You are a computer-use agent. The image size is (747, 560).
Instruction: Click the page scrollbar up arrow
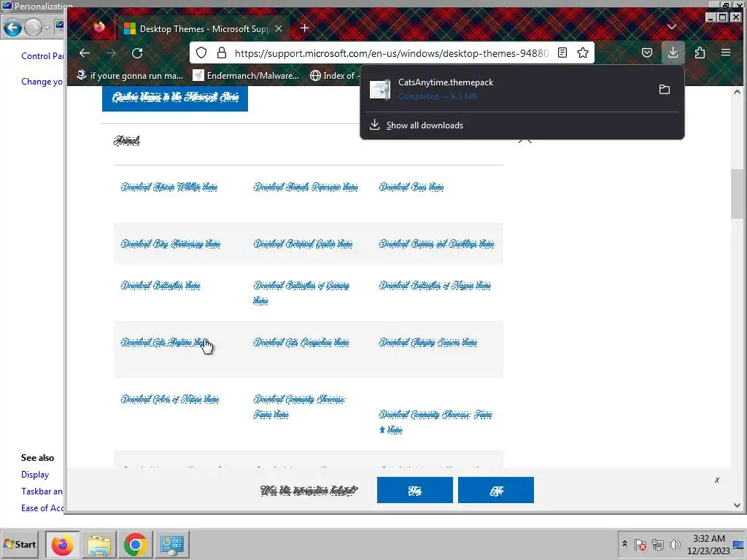[x=737, y=92]
